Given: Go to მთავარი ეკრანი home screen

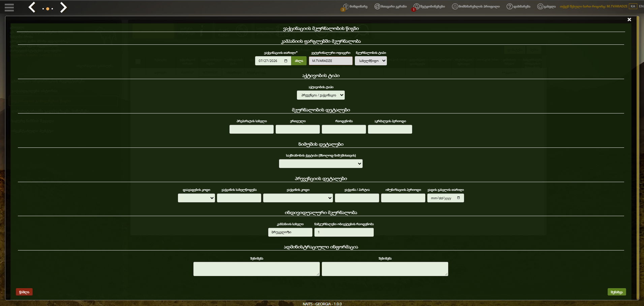Looking at the screenshot, I should (x=391, y=6).
